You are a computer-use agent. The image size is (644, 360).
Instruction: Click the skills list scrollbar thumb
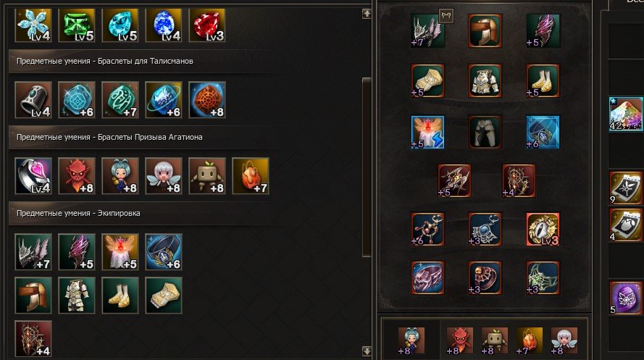point(367,167)
